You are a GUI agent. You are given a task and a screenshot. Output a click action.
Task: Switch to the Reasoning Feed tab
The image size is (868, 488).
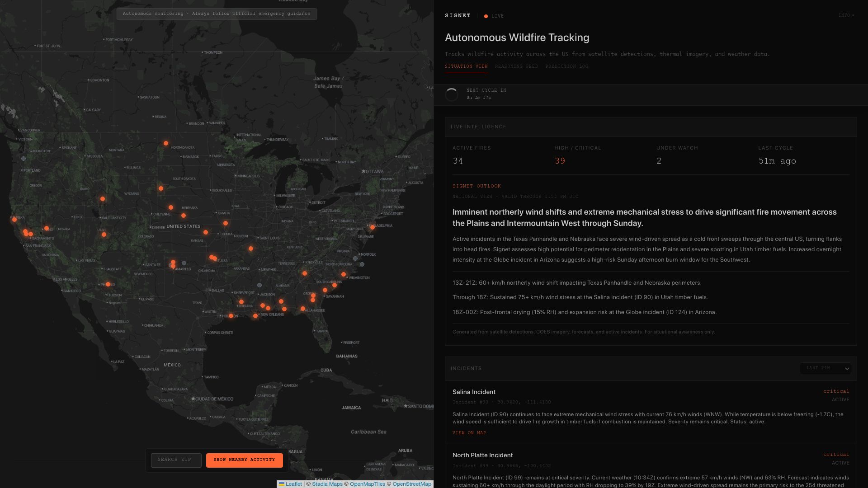(x=516, y=66)
